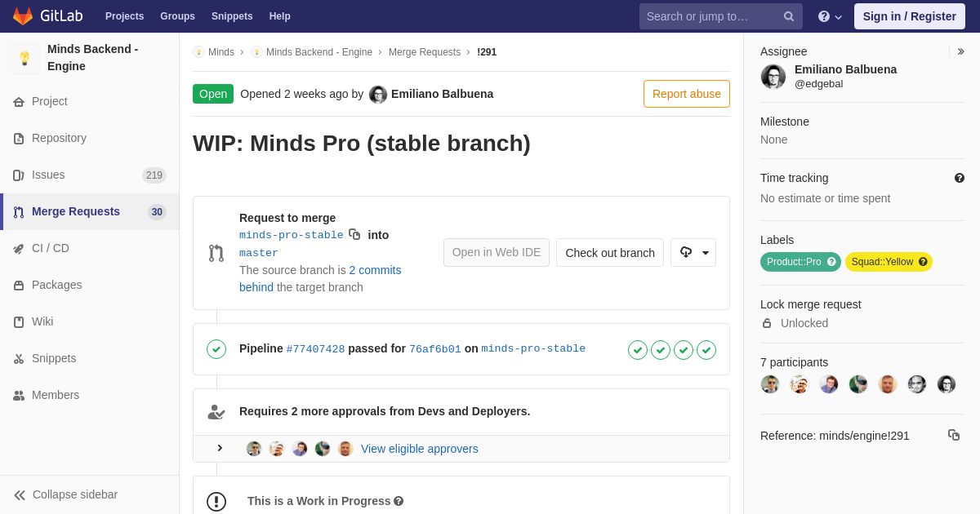
Task: Click pipeline passed status icon
Action: pyautogui.click(x=216, y=349)
